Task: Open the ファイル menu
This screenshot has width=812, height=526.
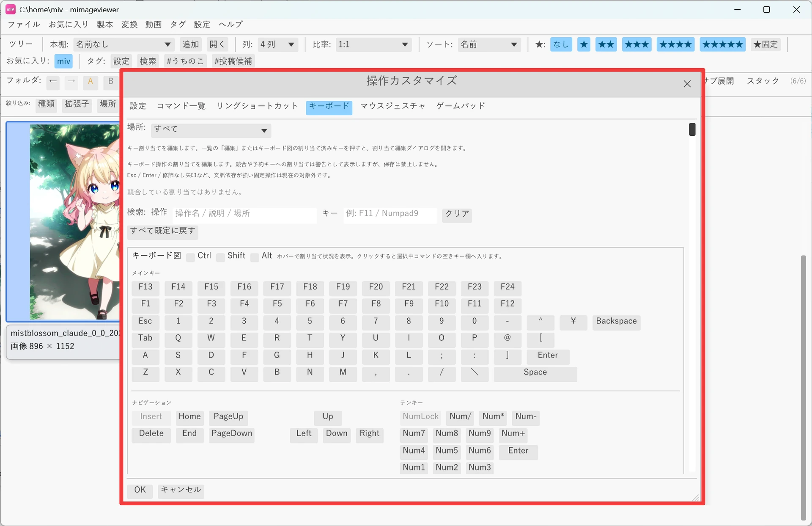Action: point(24,25)
